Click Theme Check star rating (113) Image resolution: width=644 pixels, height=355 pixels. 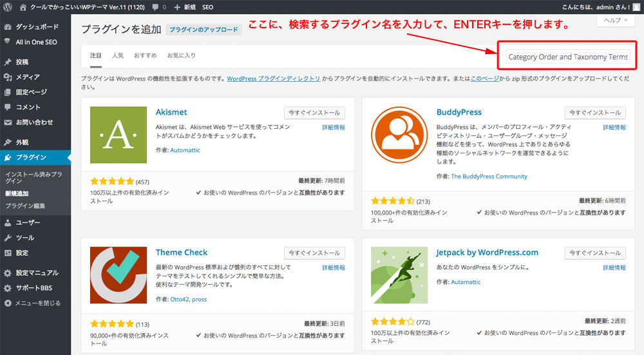tap(112, 324)
